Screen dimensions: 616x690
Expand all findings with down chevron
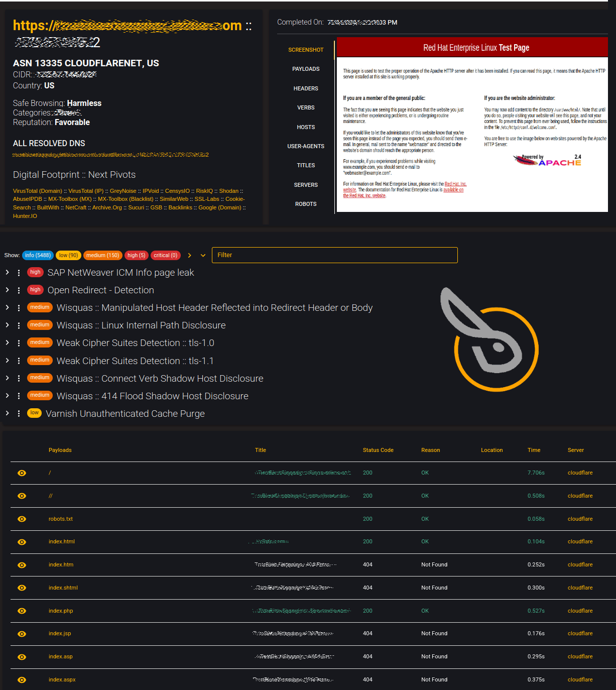pos(203,255)
